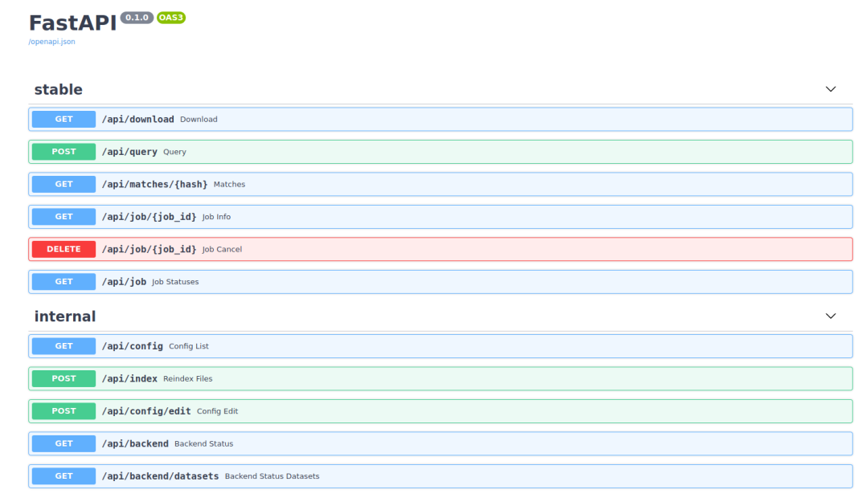The image size is (868, 502).
Task: Open the /openapi.json link
Action: click(x=51, y=42)
